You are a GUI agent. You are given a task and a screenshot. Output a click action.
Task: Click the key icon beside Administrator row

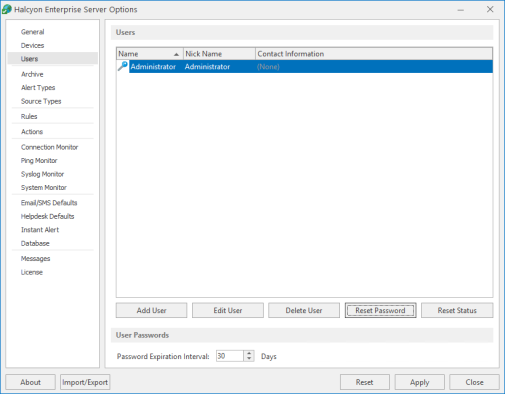click(123, 66)
